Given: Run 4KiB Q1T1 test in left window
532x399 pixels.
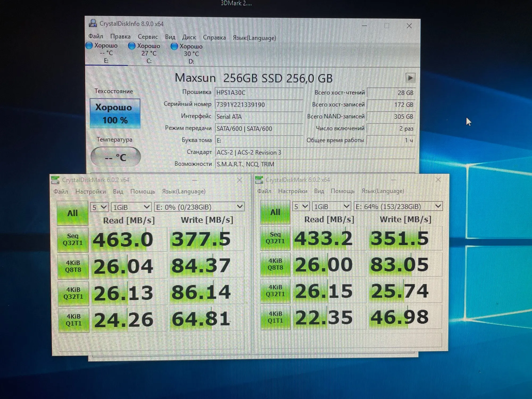Looking at the screenshot, I should (x=73, y=320).
